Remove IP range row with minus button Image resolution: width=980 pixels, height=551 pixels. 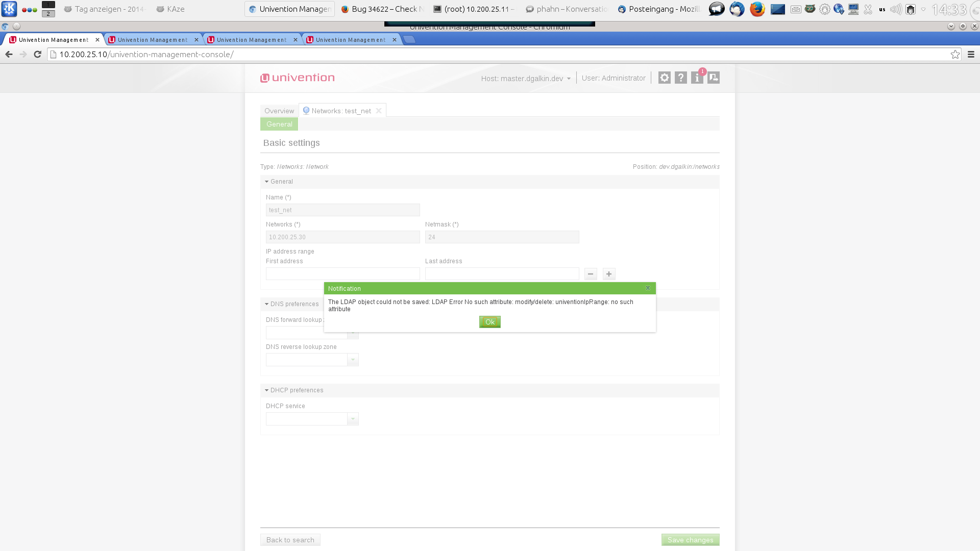coord(591,274)
